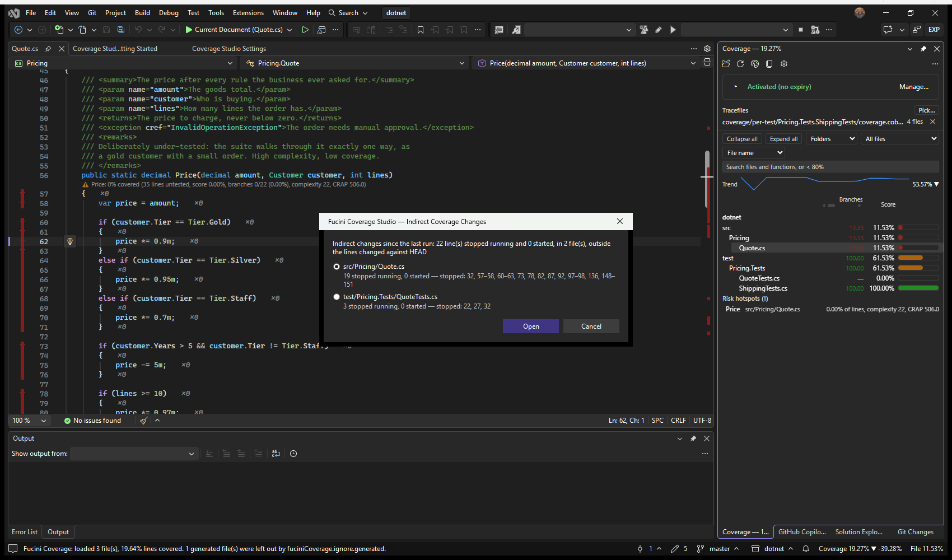Open the Live Share icon in title area

pyautogui.click(x=917, y=30)
